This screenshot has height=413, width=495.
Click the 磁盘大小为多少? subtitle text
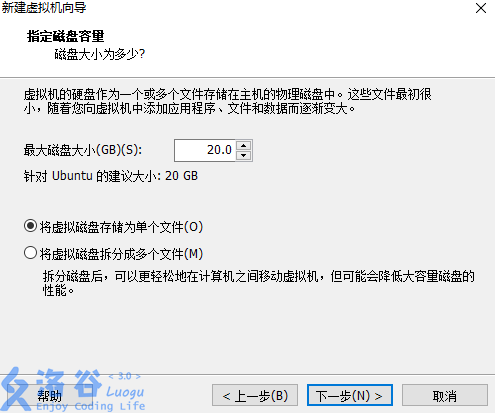click(100, 54)
